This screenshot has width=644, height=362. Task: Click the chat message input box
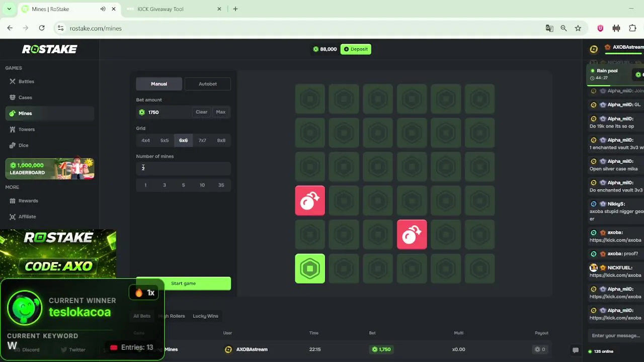pyautogui.click(x=616, y=336)
